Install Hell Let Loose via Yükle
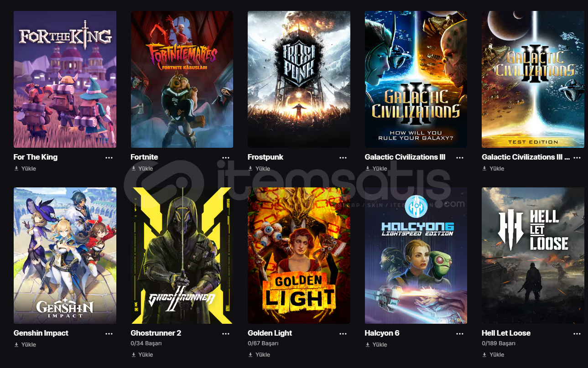This screenshot has height=368, width=588. (493, 355)
